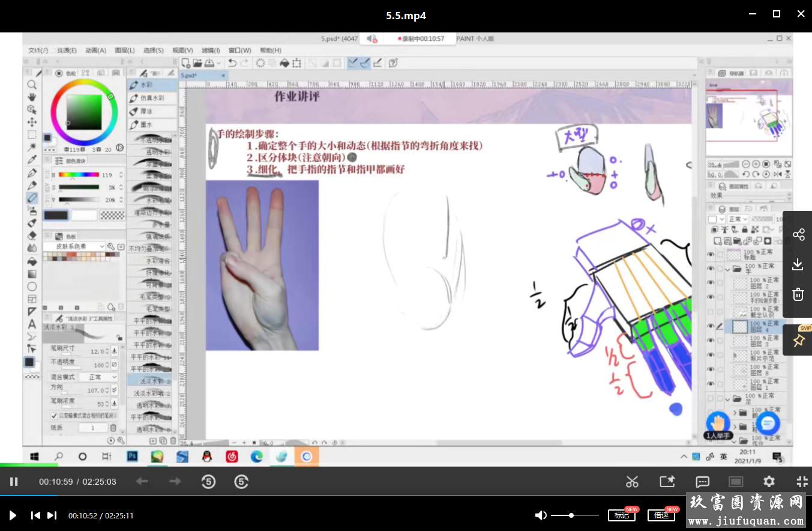Collapse the 手 layer folder
The width and height of the screenshot is (812, 531).
tap(728, 269)
